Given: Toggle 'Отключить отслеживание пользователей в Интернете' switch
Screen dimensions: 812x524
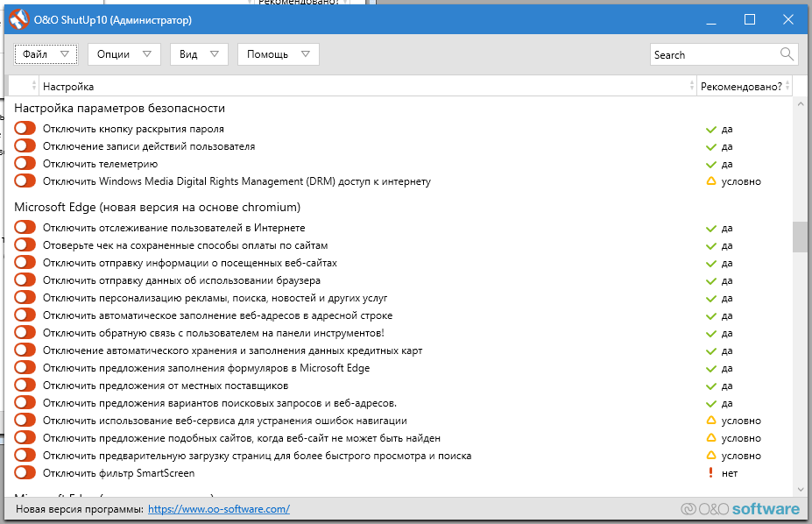Looking at the screenshot, I should tap(25, 227).
